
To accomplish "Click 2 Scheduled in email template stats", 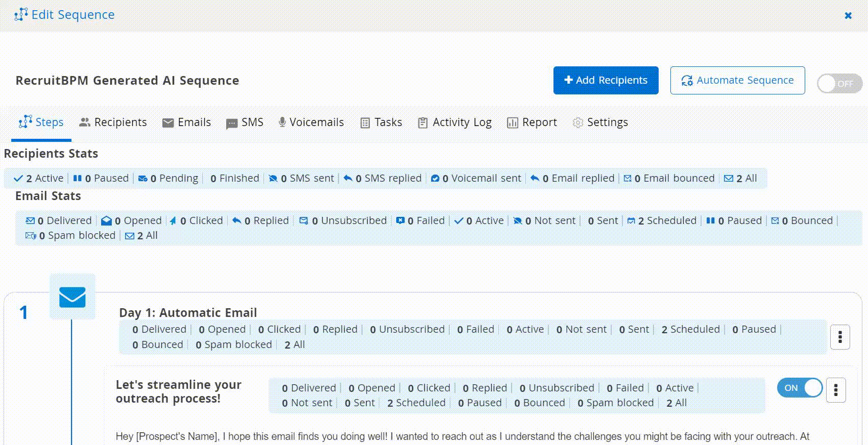I will (x=416, y=403).
